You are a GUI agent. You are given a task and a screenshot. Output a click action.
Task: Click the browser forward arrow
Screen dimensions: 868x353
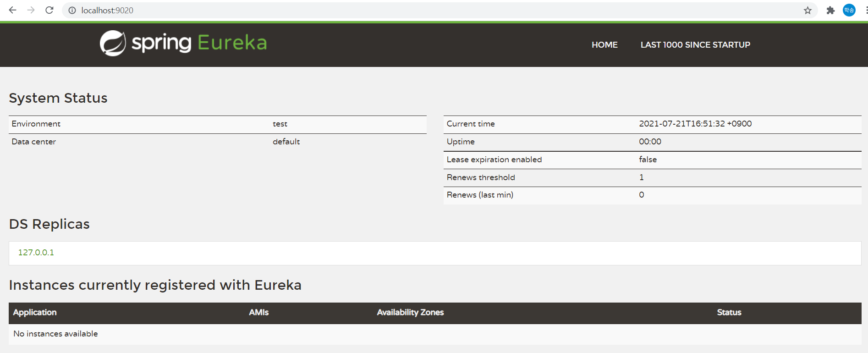[31, 10]
